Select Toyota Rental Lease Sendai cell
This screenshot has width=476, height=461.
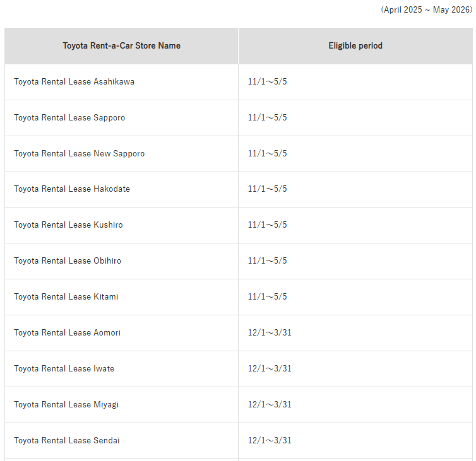[66, 441]
